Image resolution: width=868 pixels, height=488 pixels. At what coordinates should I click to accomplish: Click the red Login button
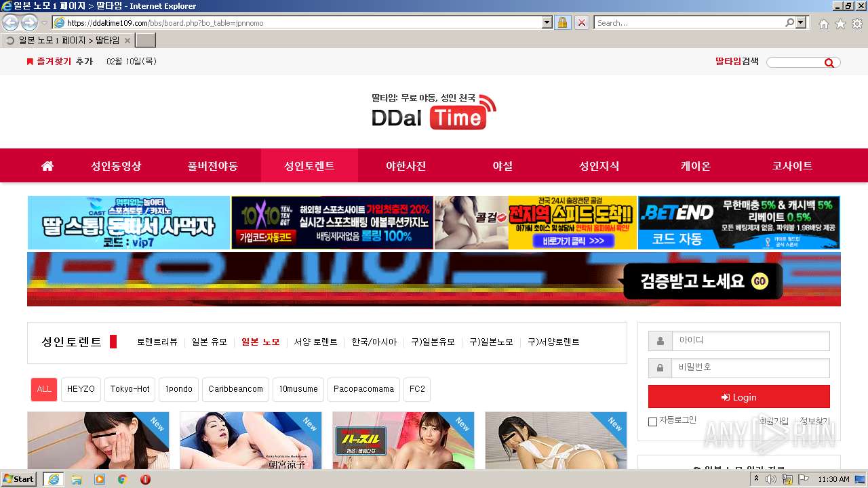click(x=738, y=397)
